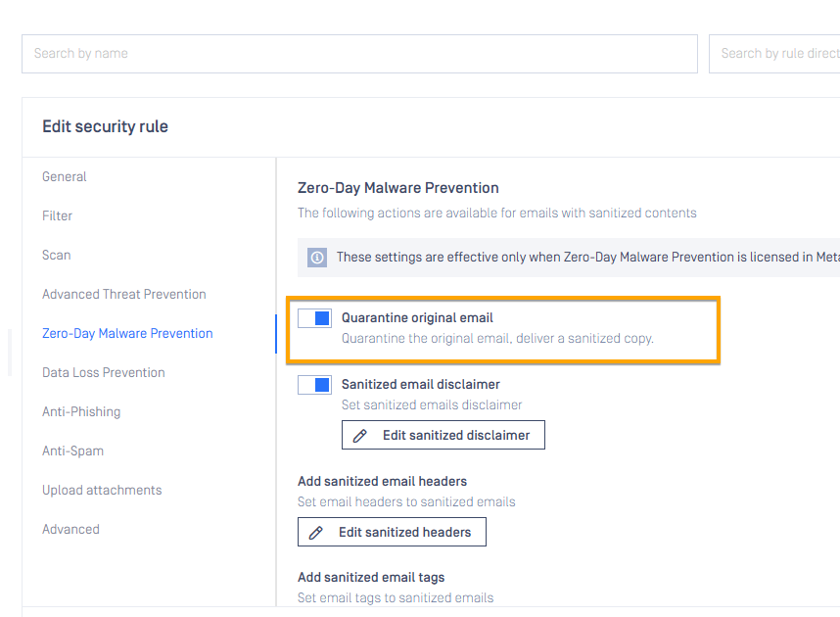The width and height of the screenshot is (840, 617).
Task: Open the Advanced section in sidebar
Action: 70,529
